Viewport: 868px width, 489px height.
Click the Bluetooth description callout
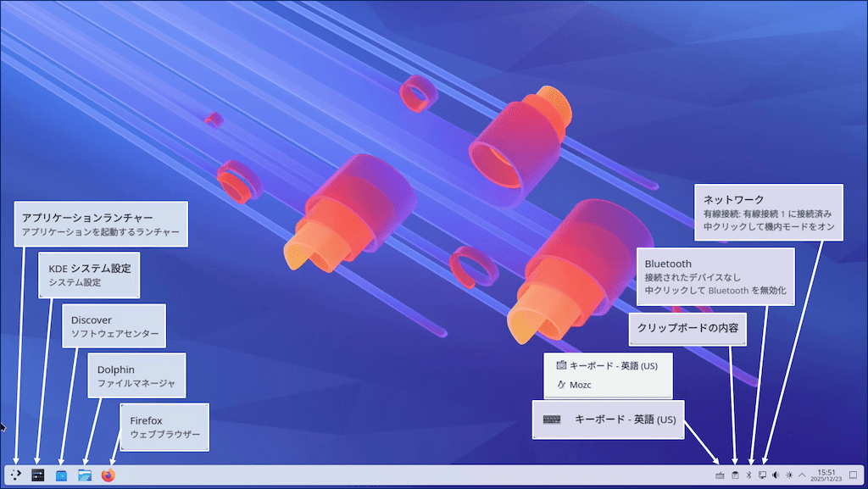[x=715, y=277]
